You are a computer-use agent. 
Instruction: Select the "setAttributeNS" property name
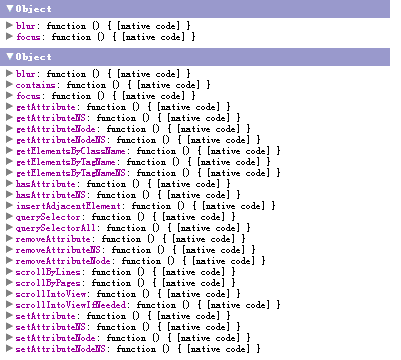pos(50,327)
